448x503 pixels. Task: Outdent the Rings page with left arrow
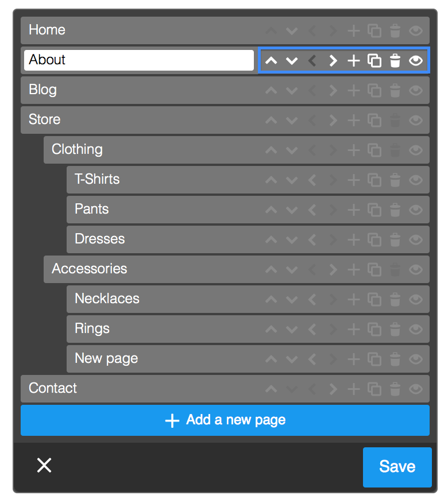click(312, 330)
